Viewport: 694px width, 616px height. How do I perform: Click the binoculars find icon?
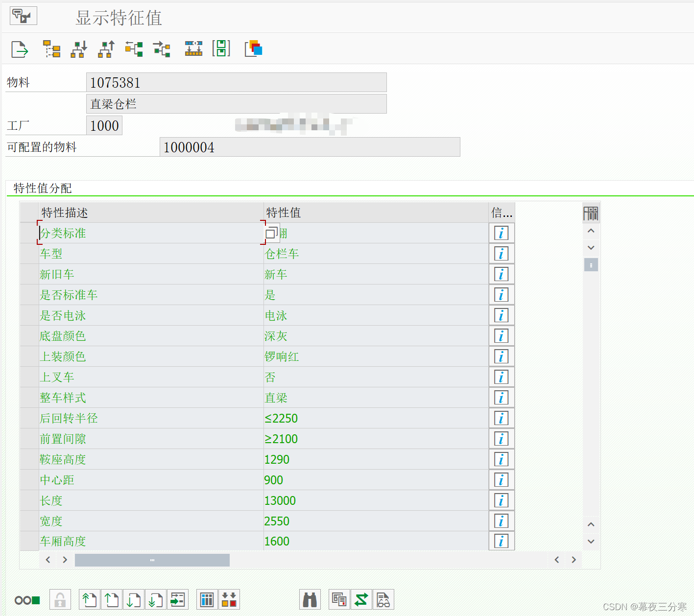(310, 599)
